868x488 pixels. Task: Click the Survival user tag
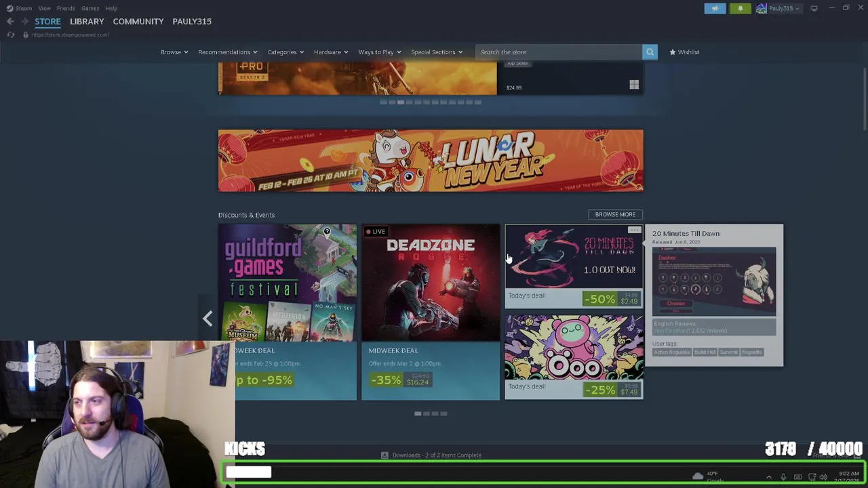pos(728,352)
